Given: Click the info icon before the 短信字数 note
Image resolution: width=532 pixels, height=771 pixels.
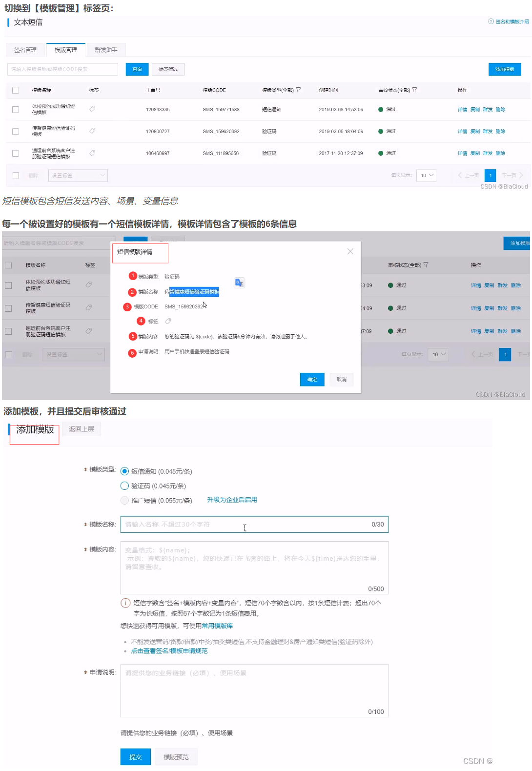Looking at the screenshot, I should 125,603.
